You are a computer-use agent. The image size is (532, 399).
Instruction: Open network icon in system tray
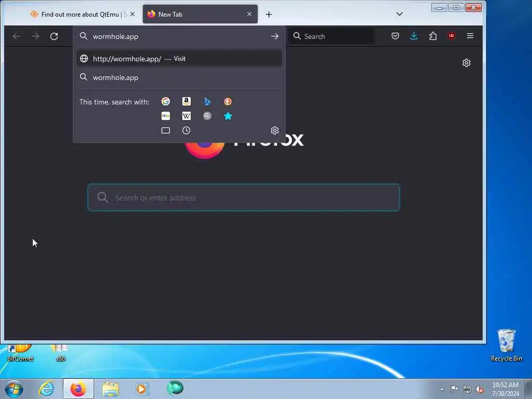click(x=467, y=389)
